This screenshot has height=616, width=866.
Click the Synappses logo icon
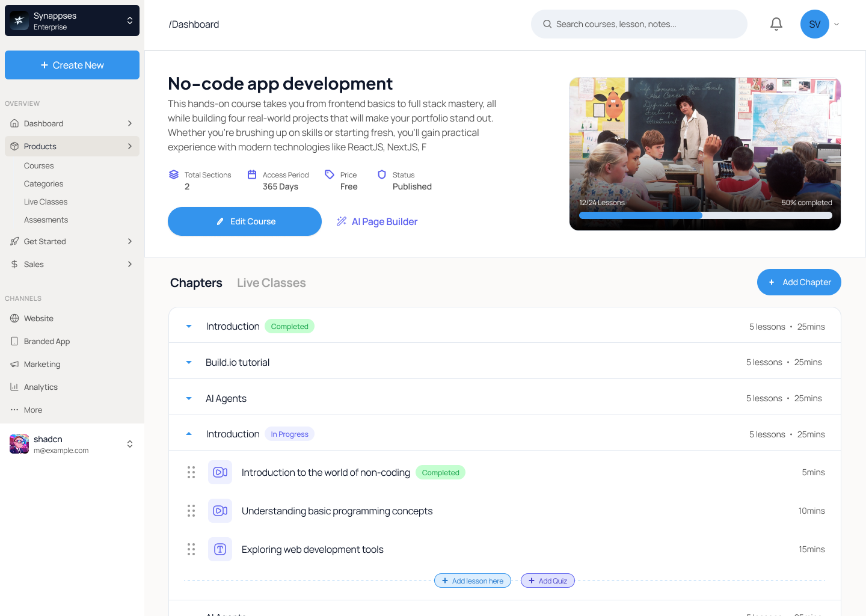click(19, 20)
